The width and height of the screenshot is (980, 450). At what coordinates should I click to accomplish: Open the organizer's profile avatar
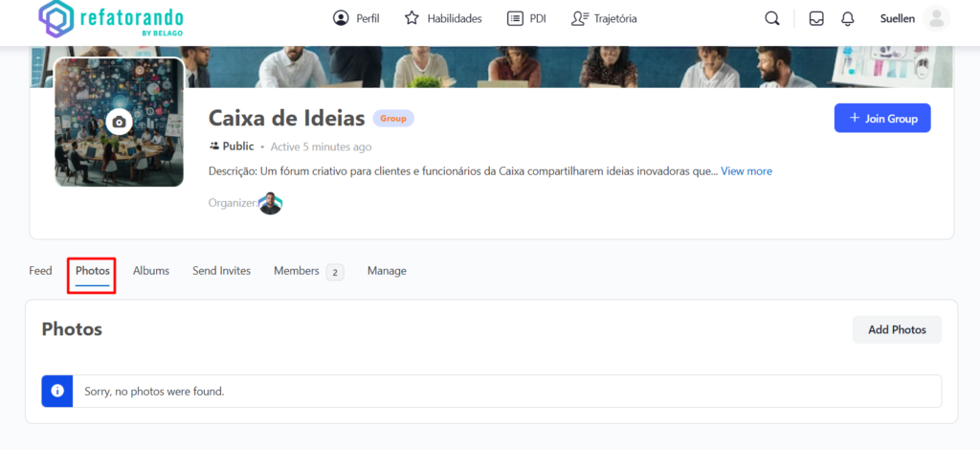[271, 203]
